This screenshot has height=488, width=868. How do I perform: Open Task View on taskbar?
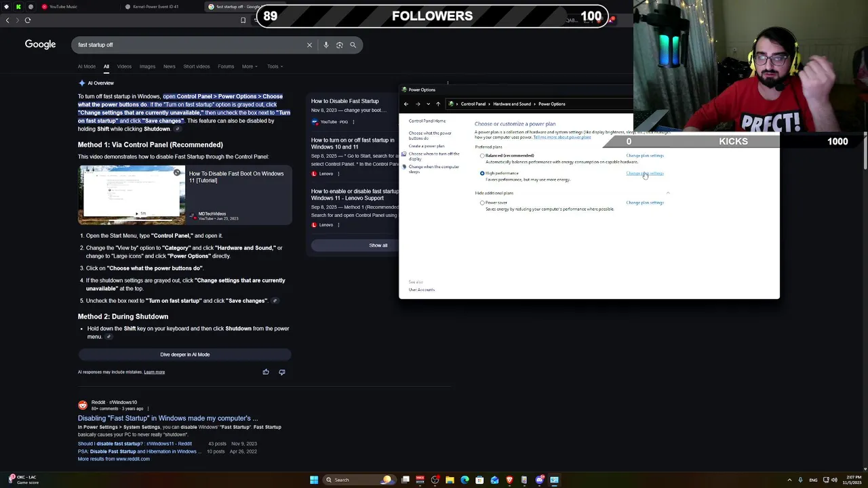pos(406,480)
